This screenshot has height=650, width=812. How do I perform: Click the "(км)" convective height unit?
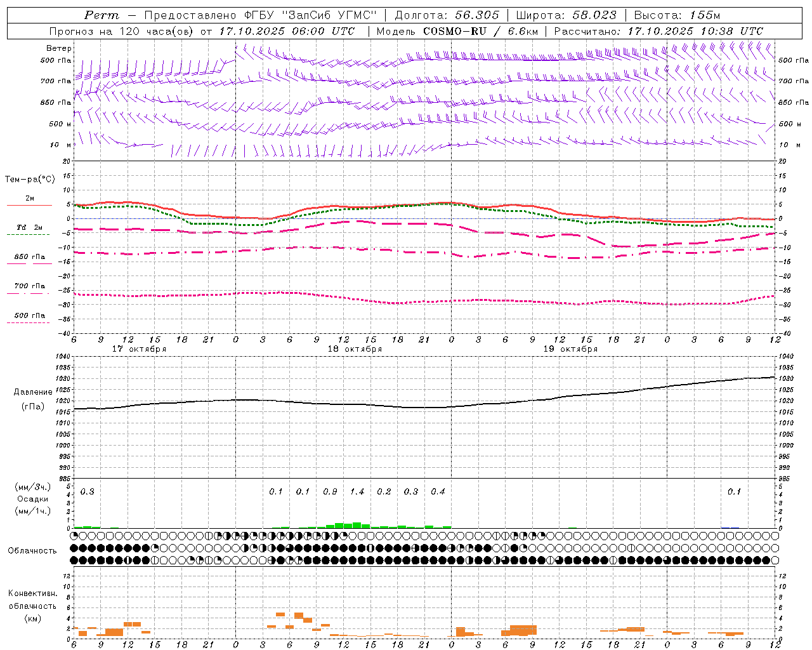(x=32, y=618)
